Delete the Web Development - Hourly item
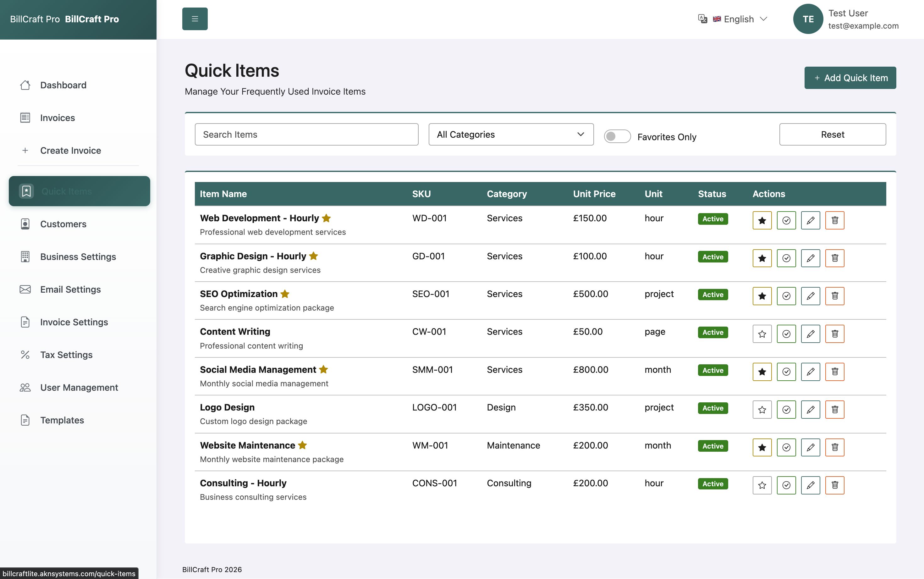Image resolution: width=924 pixels, height=579 pixels. [x=834, y=220]
